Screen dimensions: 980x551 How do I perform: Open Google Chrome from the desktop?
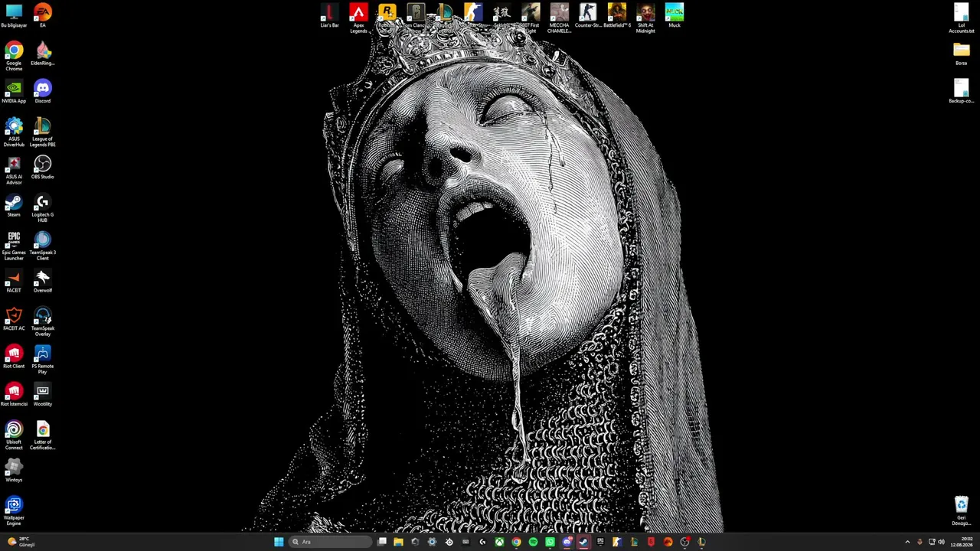pos(14,57)
